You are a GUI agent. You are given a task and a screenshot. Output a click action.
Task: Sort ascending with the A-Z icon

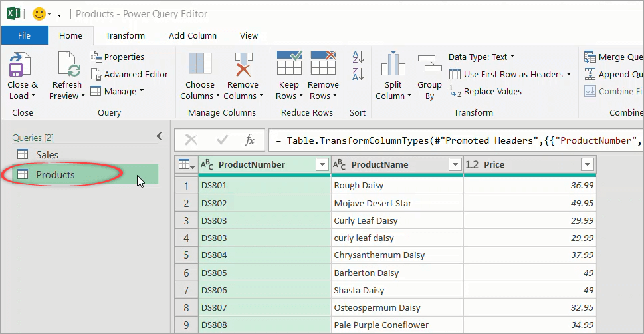tap(358, 57)
